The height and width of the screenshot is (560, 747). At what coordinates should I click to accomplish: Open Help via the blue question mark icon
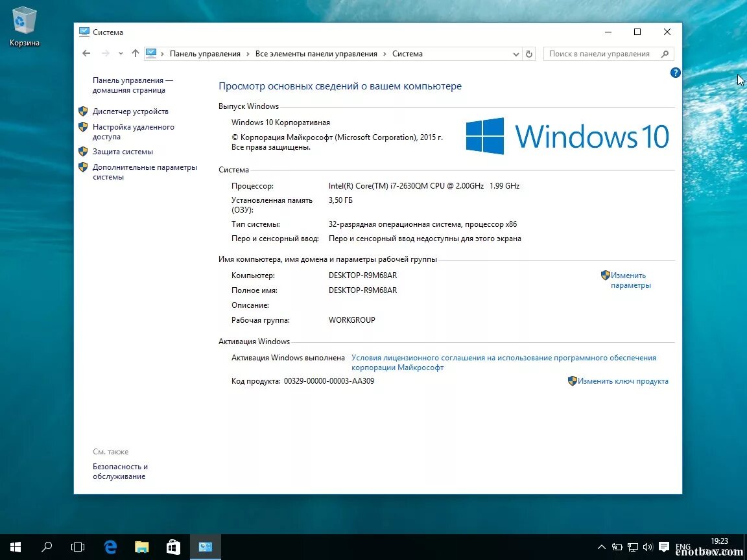point(675,73)
